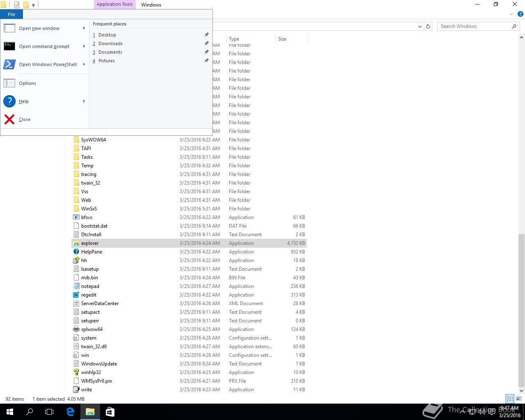Viewport: 525px width, 420px height.
Task: Click the New folder quick access icon
Action: point(25,5)
